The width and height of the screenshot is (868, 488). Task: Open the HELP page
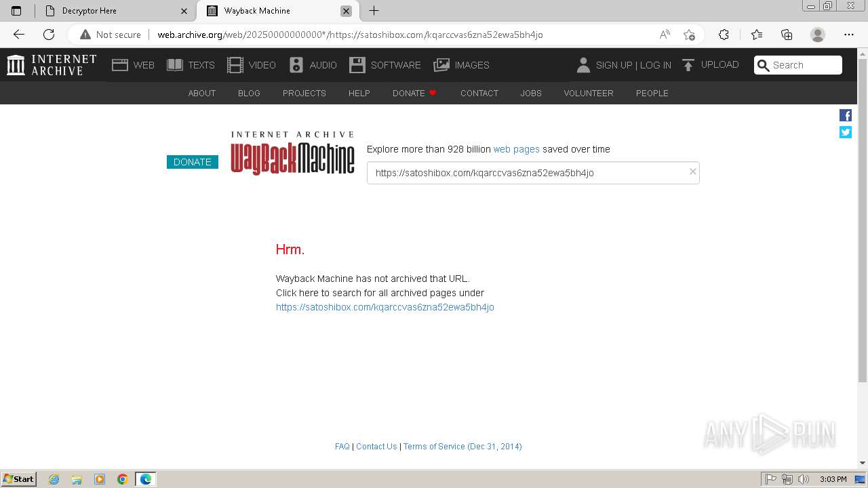point(359,93)
